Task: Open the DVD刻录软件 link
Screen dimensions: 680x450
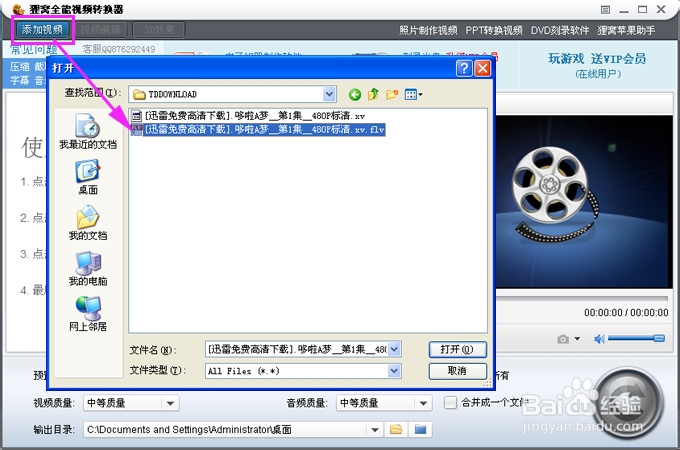Action: pyautogui.click(x=560, y=30)
